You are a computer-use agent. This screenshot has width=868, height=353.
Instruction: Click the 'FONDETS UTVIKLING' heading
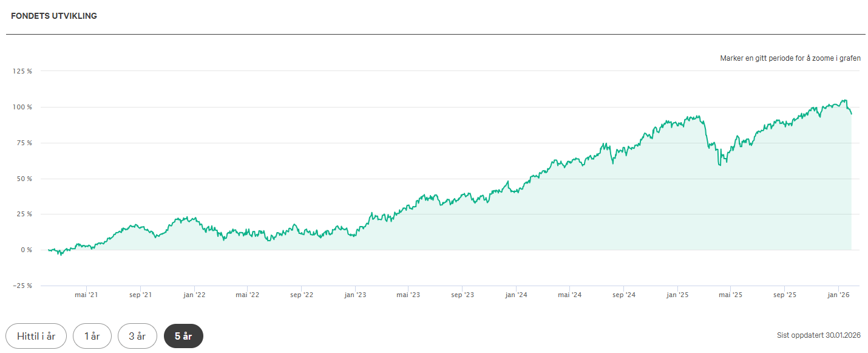pos(54,16)
